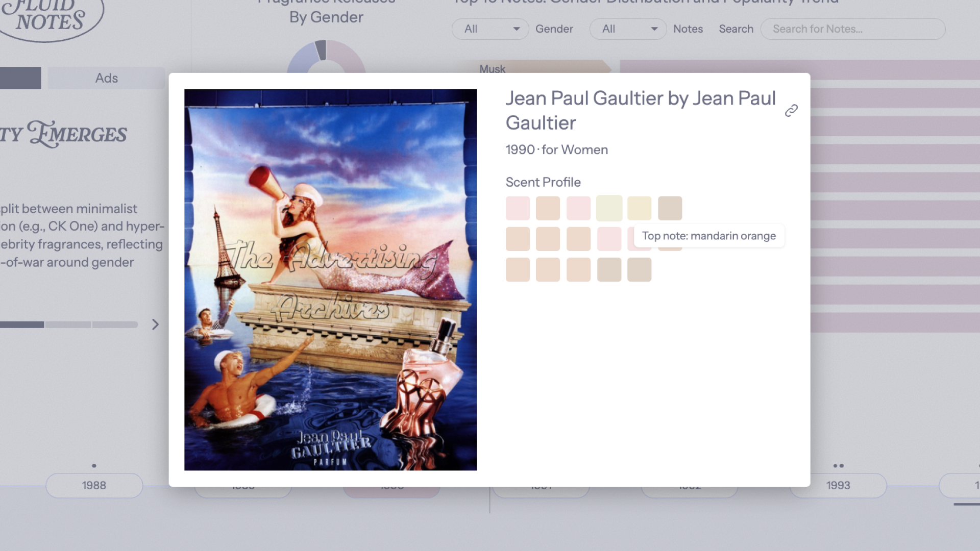
Task: Click the fragrance title Jean Paul Gaultier
Action: point(641,111)
